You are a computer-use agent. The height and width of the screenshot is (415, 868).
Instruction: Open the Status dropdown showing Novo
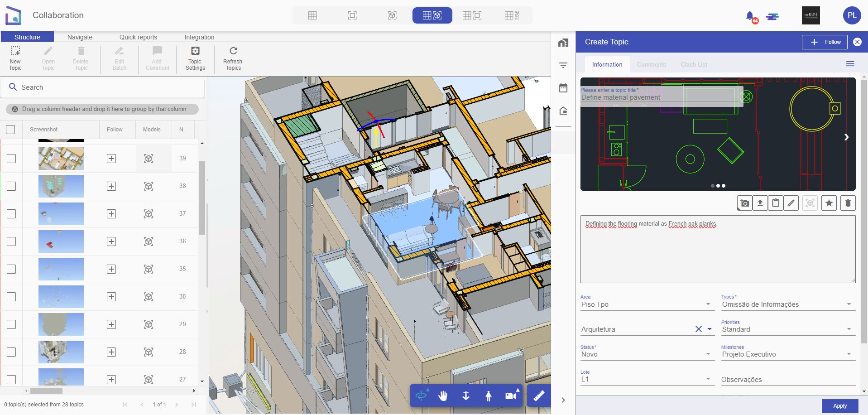pyautogui.click(x=708, y=354)
